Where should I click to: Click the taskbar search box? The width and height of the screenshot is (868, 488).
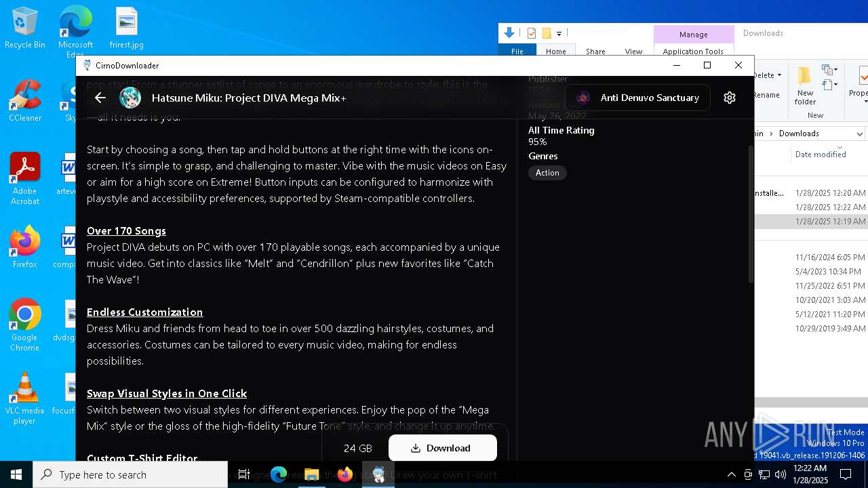130,474
